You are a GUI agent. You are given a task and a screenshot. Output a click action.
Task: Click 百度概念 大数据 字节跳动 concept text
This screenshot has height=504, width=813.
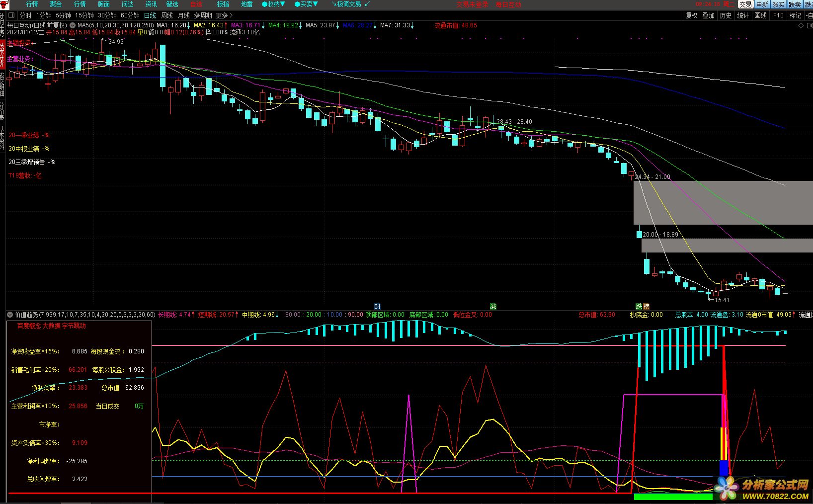[51, 326]
